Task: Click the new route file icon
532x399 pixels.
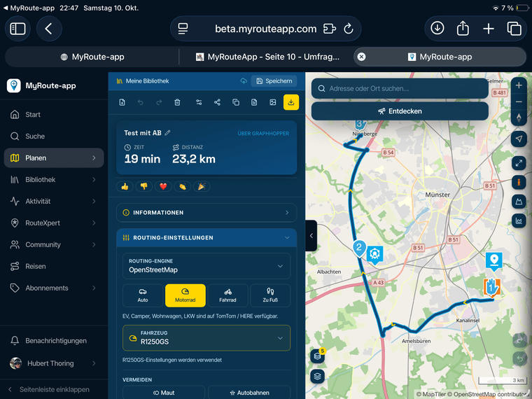Action: [122, 102]
